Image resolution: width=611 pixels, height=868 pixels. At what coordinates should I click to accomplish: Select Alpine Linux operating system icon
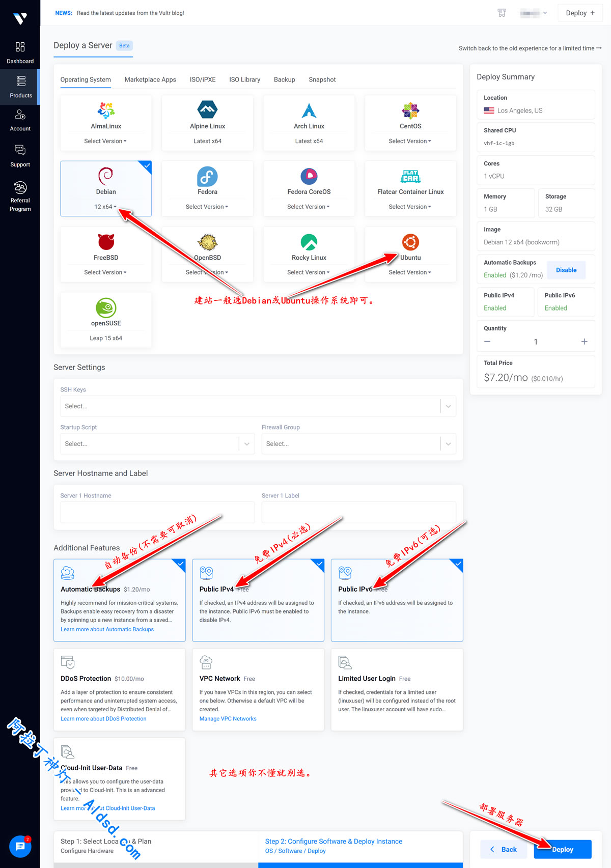[x=207, y=110]
